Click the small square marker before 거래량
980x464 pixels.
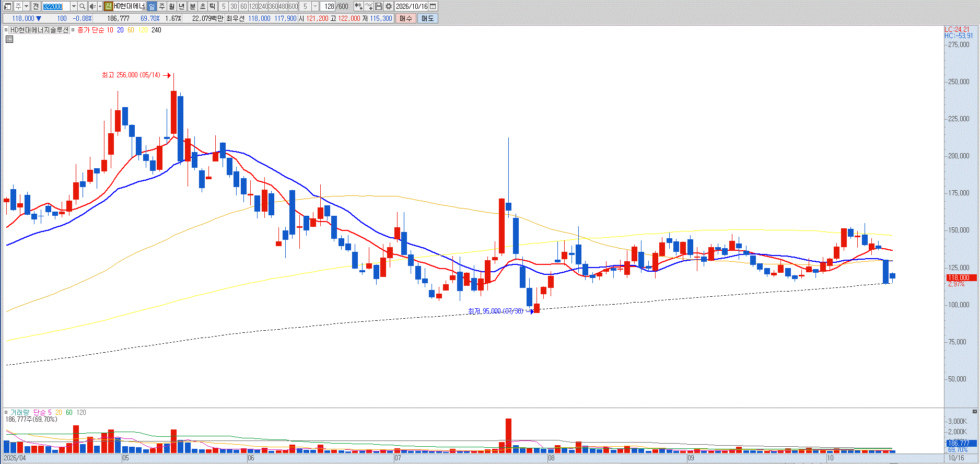[x=6, y=412]
